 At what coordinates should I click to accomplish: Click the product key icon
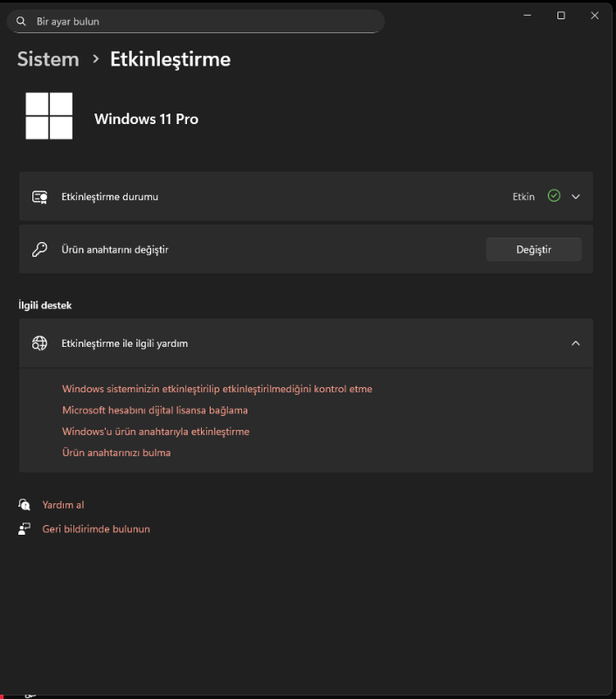(x=39, y=250)
